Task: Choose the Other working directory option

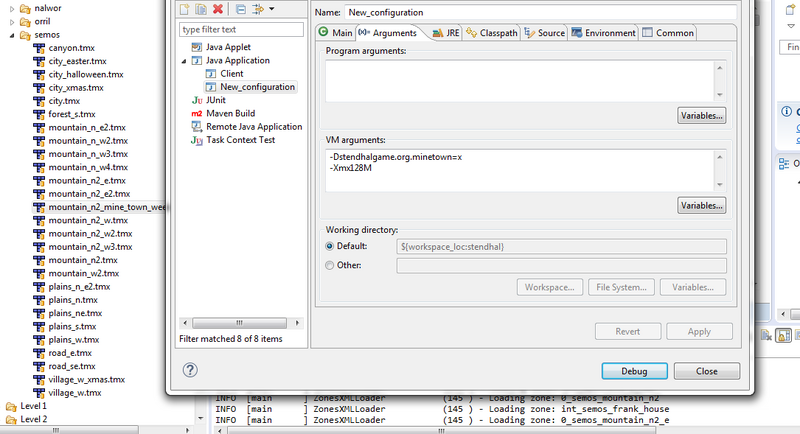Action: [x=331, y=265]
